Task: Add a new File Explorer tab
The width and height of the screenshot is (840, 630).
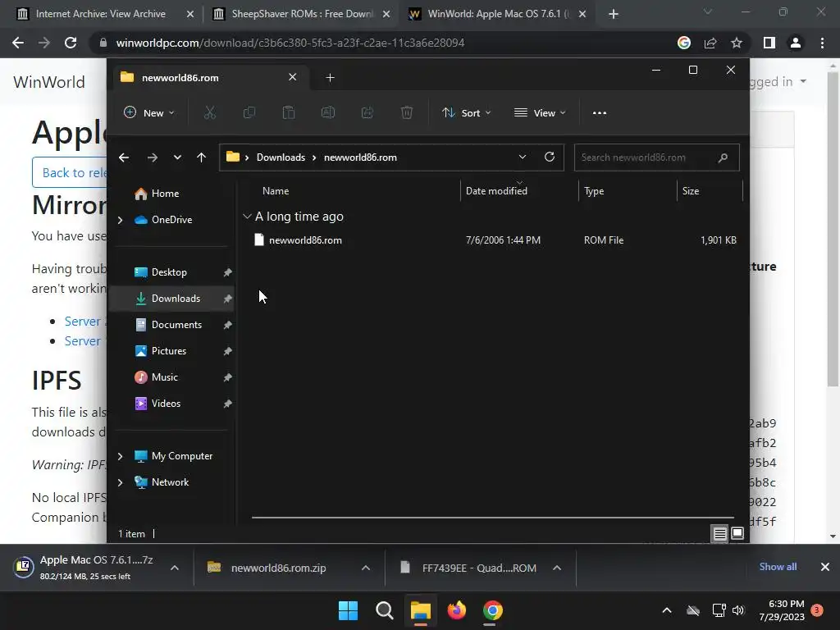Action: [x=330, y=78]
